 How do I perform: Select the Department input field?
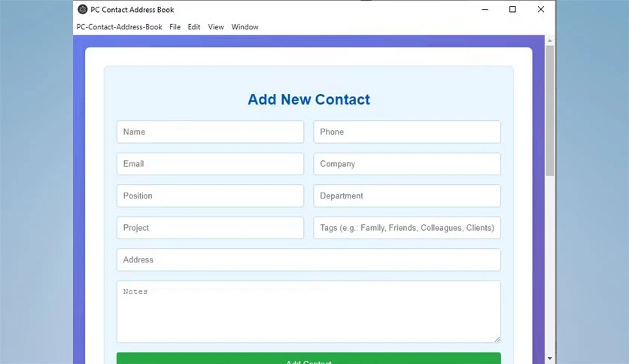pos(407,196)
